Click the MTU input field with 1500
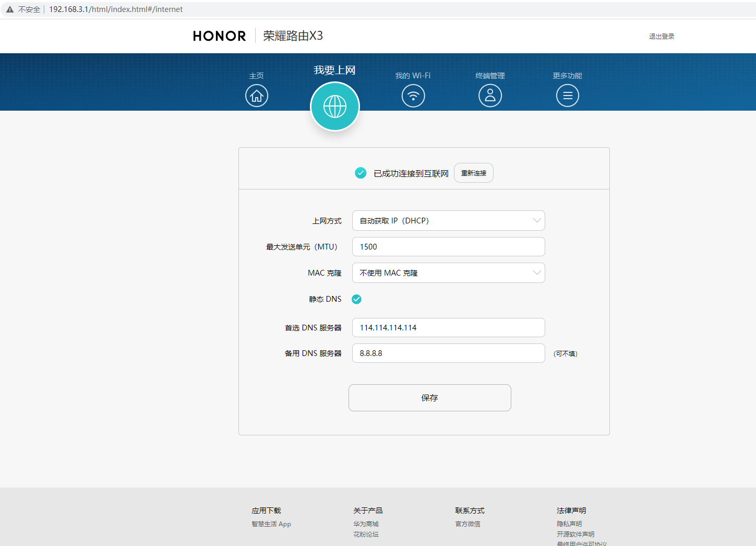This screenshot has height=546, width=756. 449,247
